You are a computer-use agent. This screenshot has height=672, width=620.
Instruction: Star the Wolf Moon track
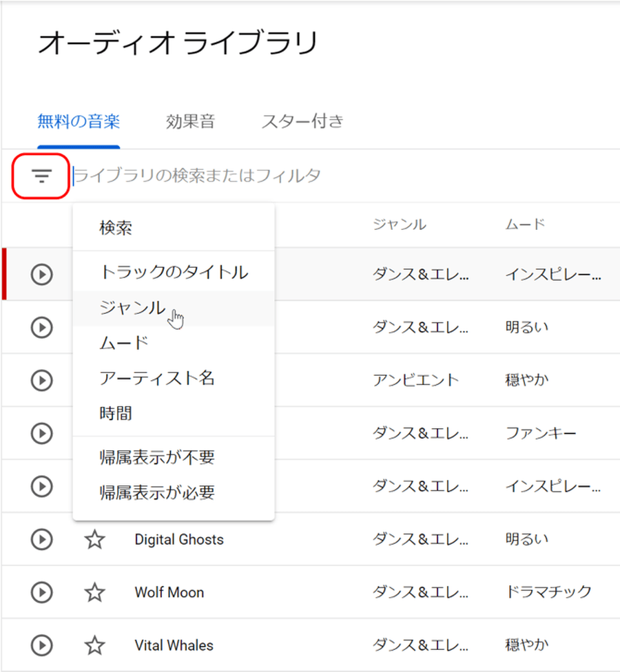tap(94, 592)
